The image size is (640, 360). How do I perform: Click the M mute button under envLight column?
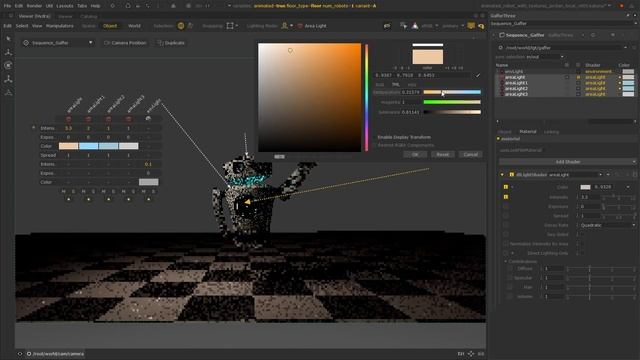144,191
